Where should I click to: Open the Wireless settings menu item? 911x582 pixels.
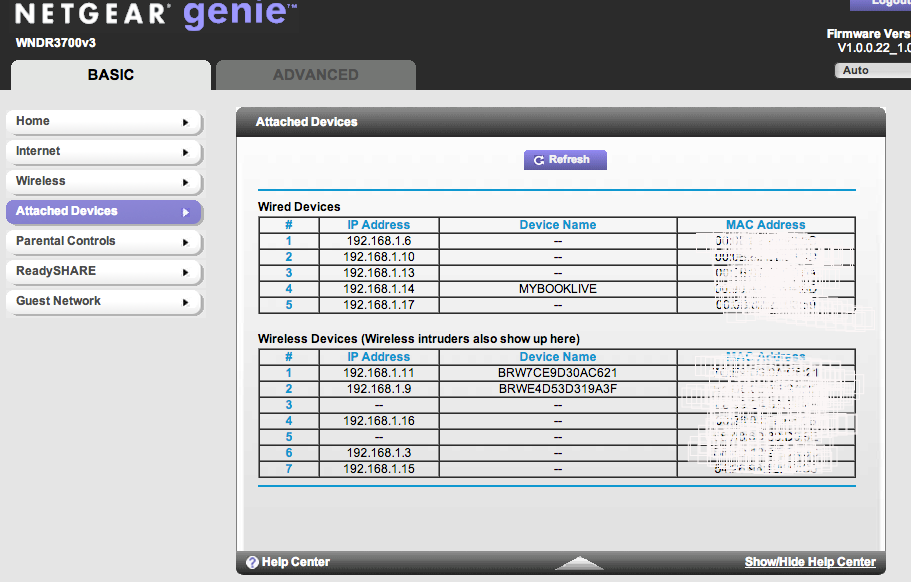[x=104, y=182]
